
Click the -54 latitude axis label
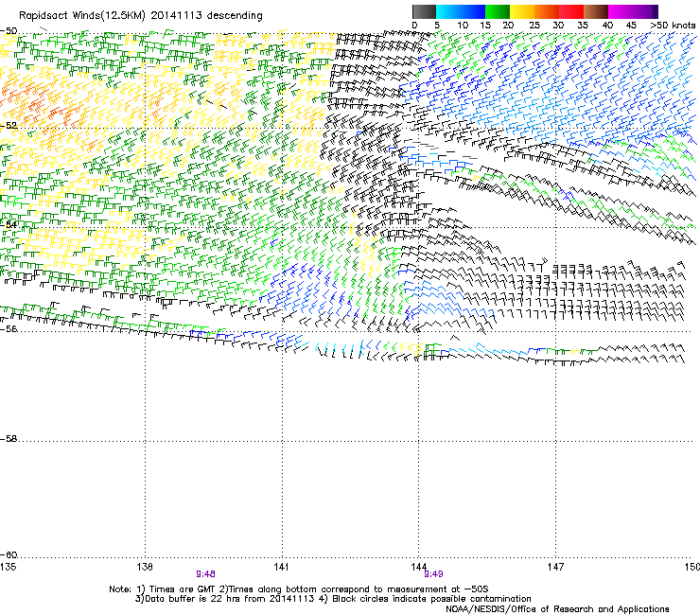(9, 224)
